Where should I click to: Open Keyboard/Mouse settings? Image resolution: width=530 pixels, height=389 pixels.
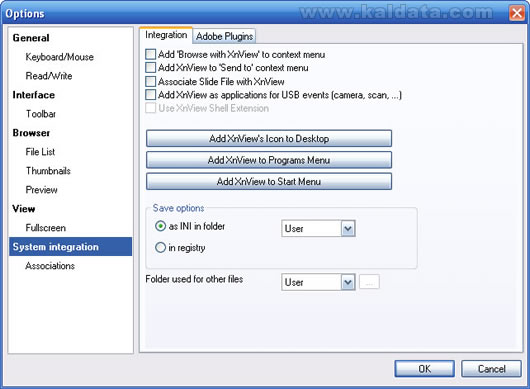(x=59, y=57)
